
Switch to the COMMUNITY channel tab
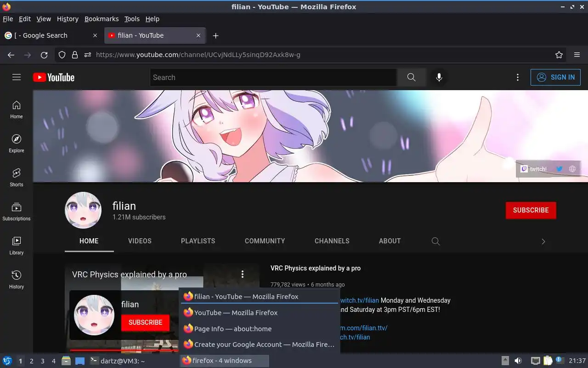pos(265,241)
